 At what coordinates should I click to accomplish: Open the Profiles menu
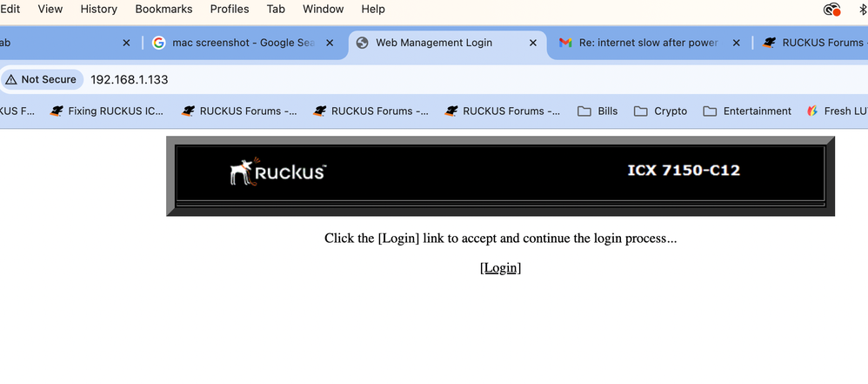[x=230, y=9]
